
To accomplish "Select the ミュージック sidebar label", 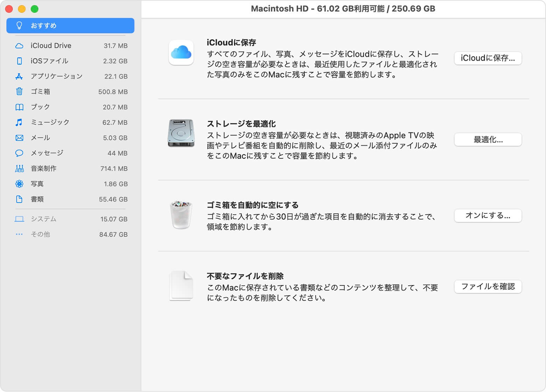I will click(50, 122).
